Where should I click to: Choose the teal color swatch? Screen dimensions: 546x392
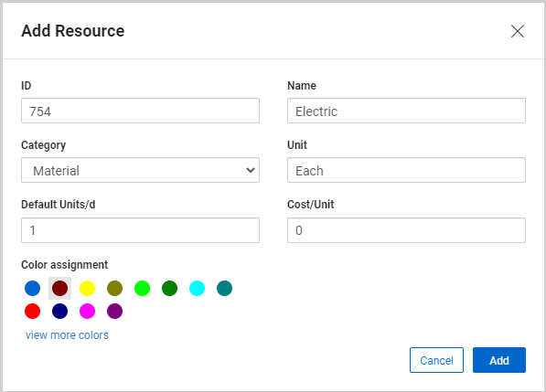click(x=224, y=289)
